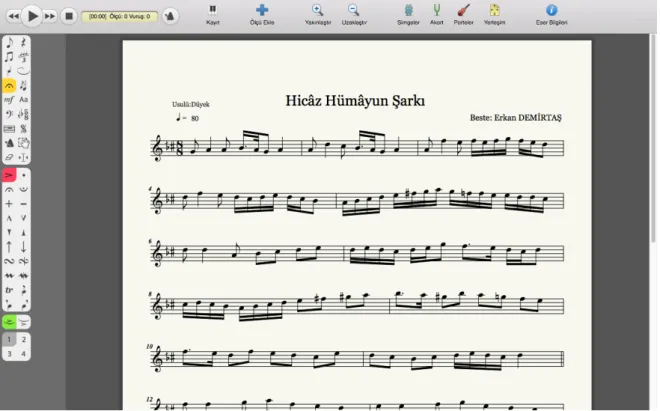The image size is (660, 411).
Task: Open Simgeler symbols panel
Action: pyautogui.click(x=408, y=14)
